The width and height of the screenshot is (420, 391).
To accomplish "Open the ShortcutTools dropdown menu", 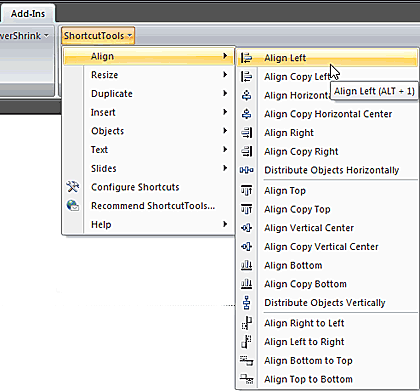I will pos(98,36).
